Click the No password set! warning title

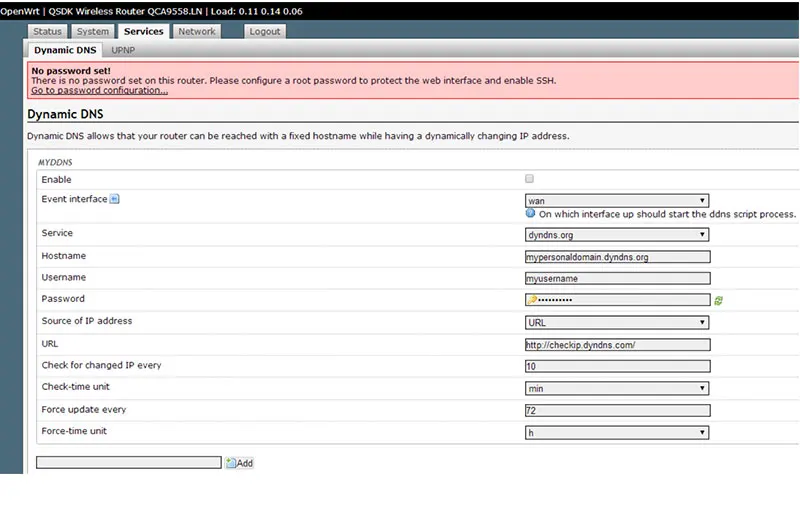click(71, 71)
